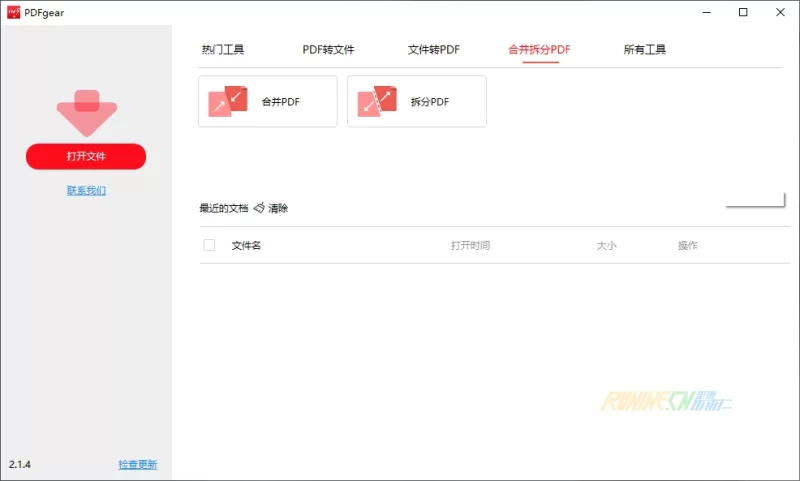The width and height of the screenshot is (800, 481).
Task: Follow the 联系我们 link
Action: [x=86, y=190]
